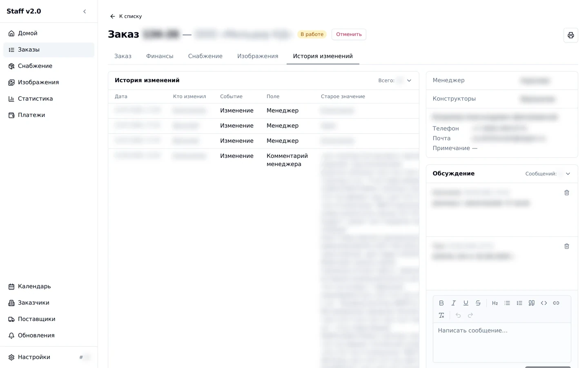Click the В работе status badge
Screen dimensions: 588x368
(312, 34)
